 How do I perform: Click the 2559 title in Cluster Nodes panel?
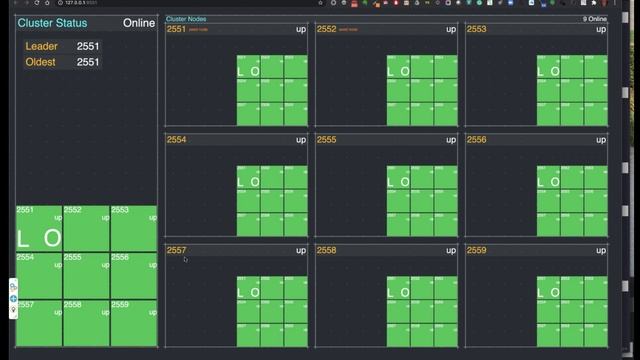pos(476,250)
